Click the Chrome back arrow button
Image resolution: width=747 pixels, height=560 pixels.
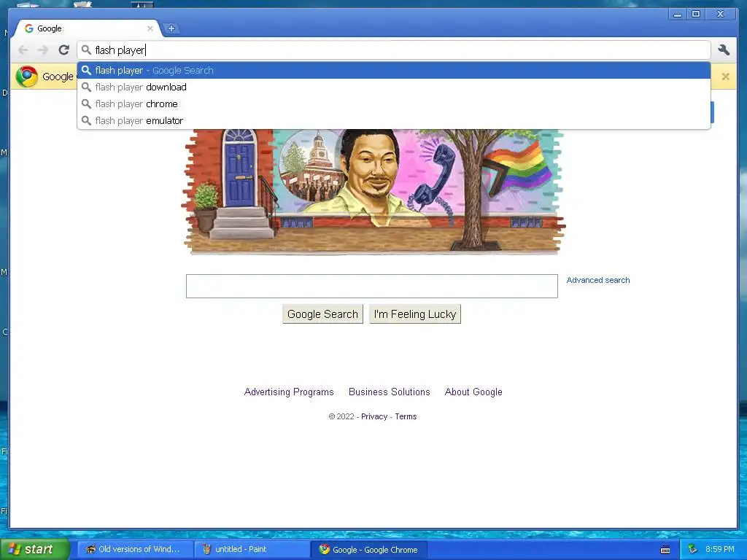tap(23, 50)
